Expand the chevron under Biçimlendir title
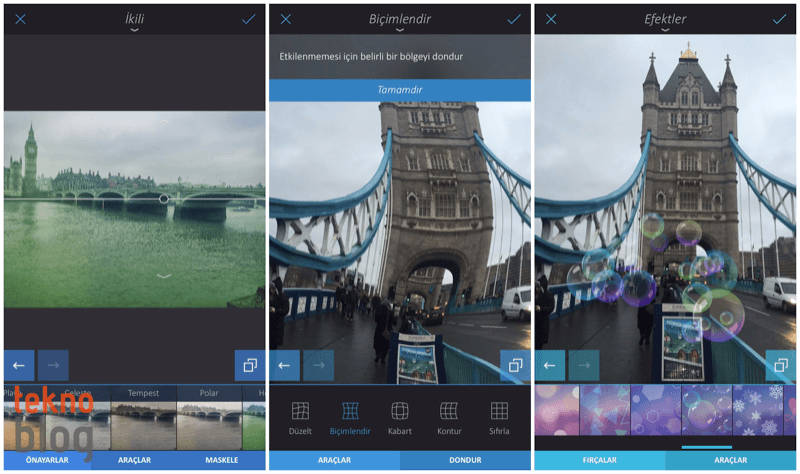Viewport: 800px width, 474px height. [399, 31]
